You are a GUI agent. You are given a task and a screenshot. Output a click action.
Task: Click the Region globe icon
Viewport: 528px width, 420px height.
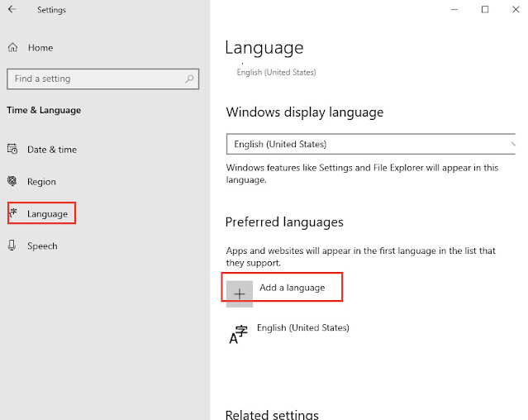coord(12,181)
